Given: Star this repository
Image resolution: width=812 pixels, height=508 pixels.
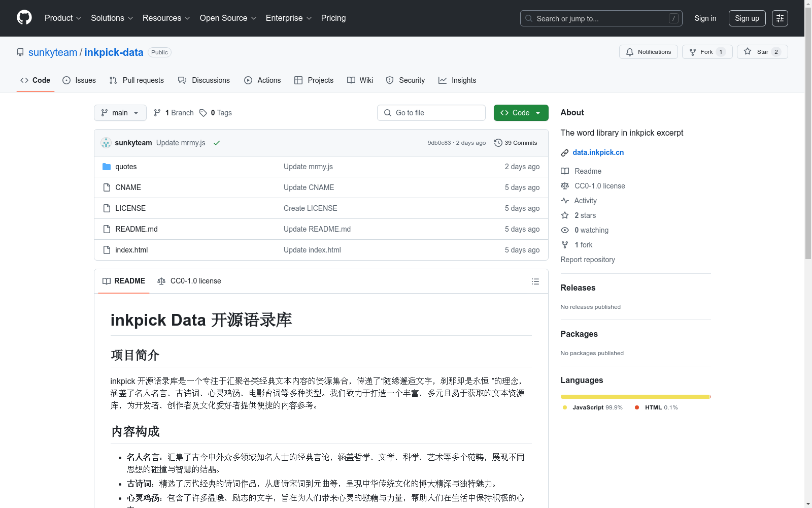Looking at the screenshot, I should coord(762,52).
